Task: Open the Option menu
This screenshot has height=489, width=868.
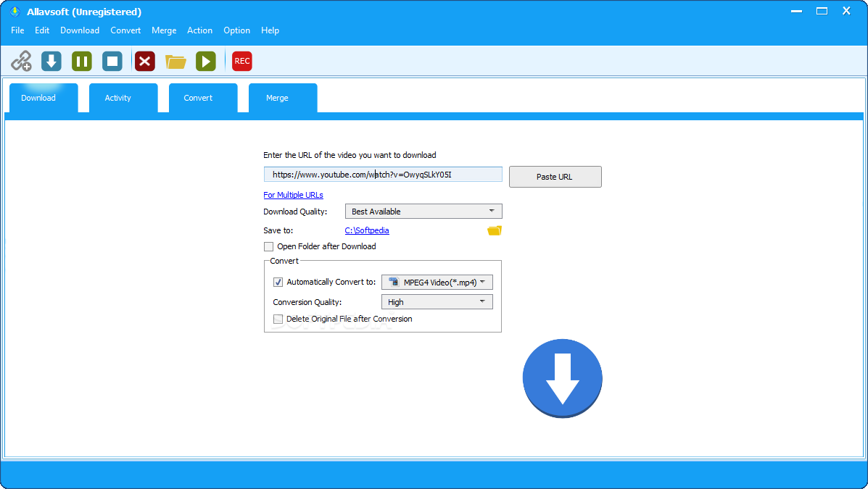Action: pyautogui.click(x=236, y=30)
